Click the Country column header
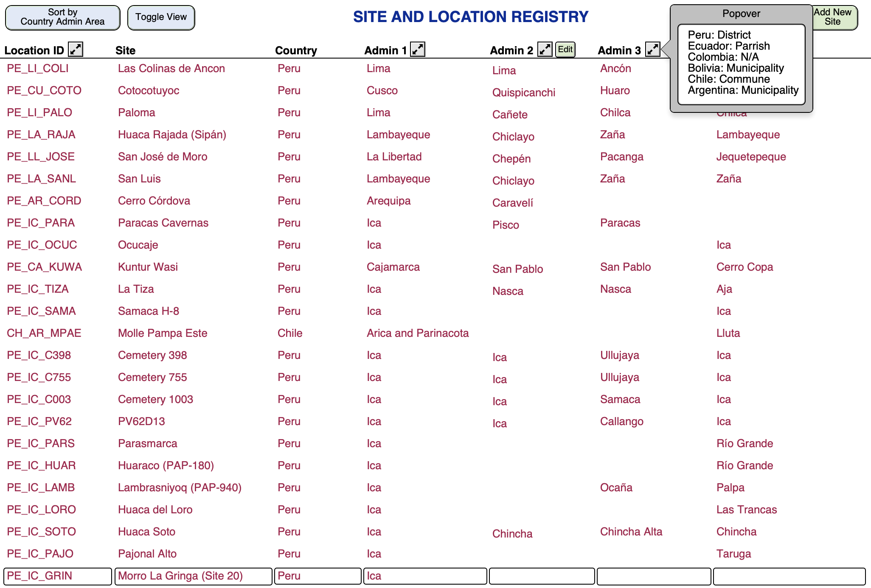This screenshot has height=588, width=871. (296, 50)
